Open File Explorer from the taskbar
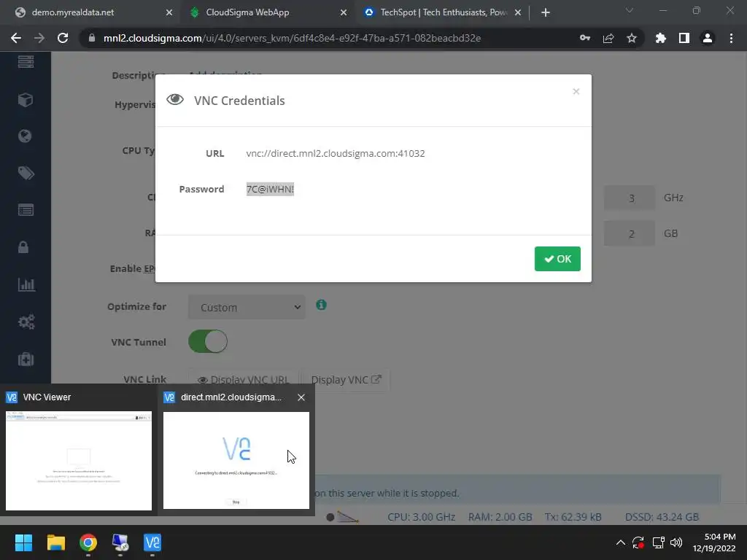The width and height of the screenshot is (747, 560). 55,542
